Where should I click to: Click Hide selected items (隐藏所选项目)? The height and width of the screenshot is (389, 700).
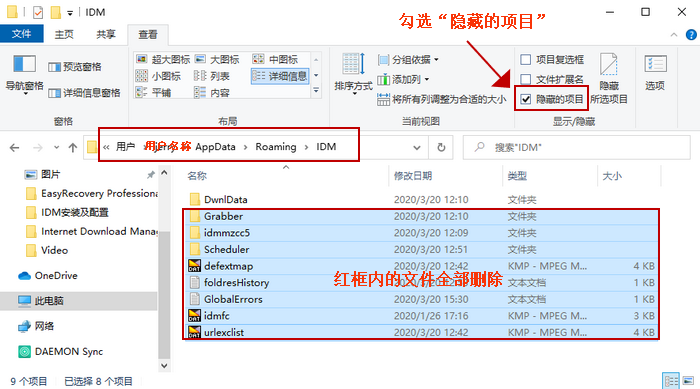(x=609, y=79)
